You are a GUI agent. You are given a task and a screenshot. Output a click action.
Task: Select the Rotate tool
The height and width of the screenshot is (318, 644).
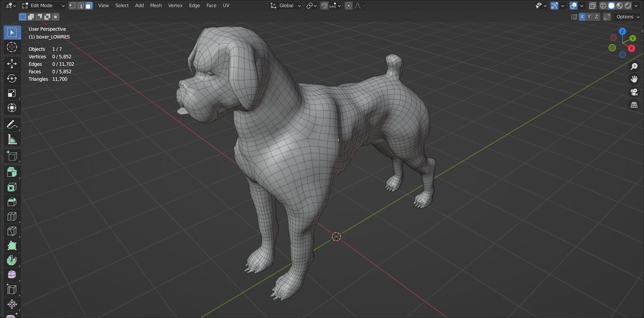coord(12,78)
